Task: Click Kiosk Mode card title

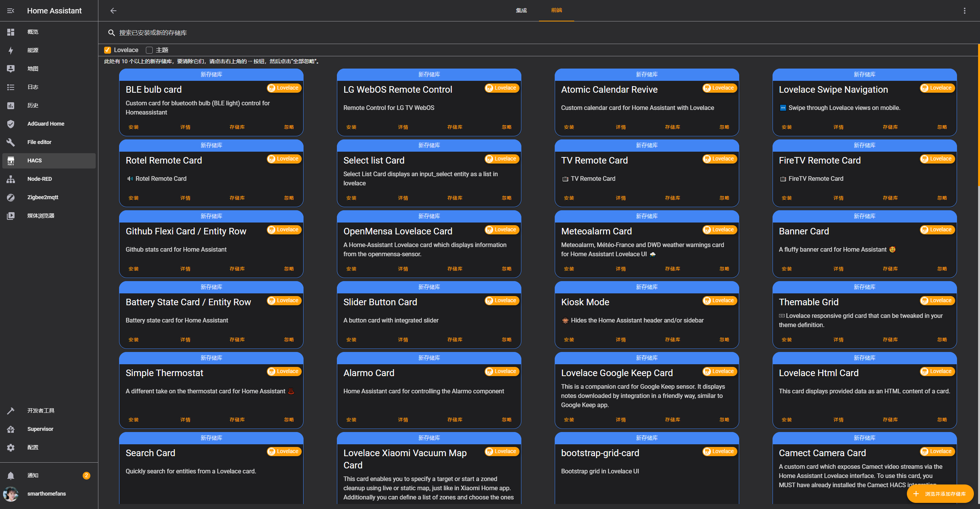Action: coord(585,302)
